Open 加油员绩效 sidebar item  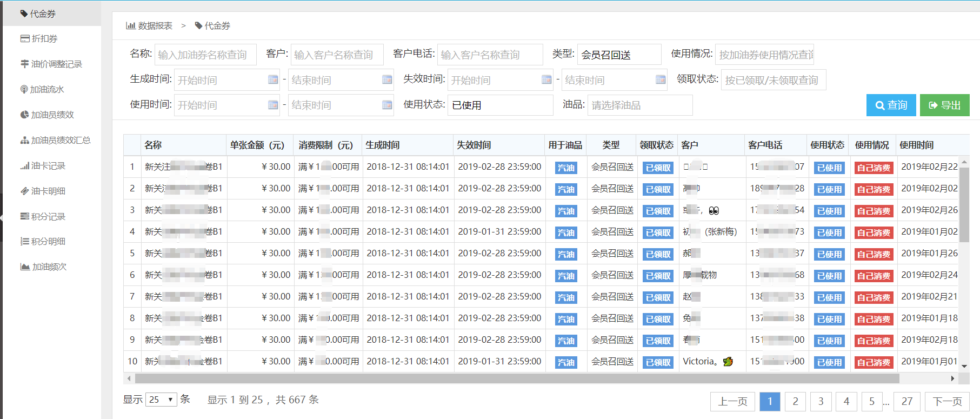coord(52,115)
